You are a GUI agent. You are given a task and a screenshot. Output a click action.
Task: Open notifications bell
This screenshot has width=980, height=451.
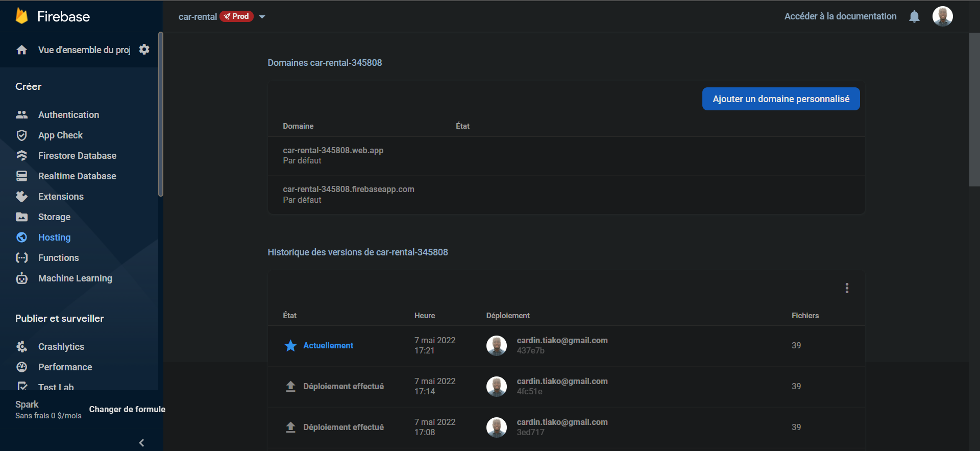914,16
